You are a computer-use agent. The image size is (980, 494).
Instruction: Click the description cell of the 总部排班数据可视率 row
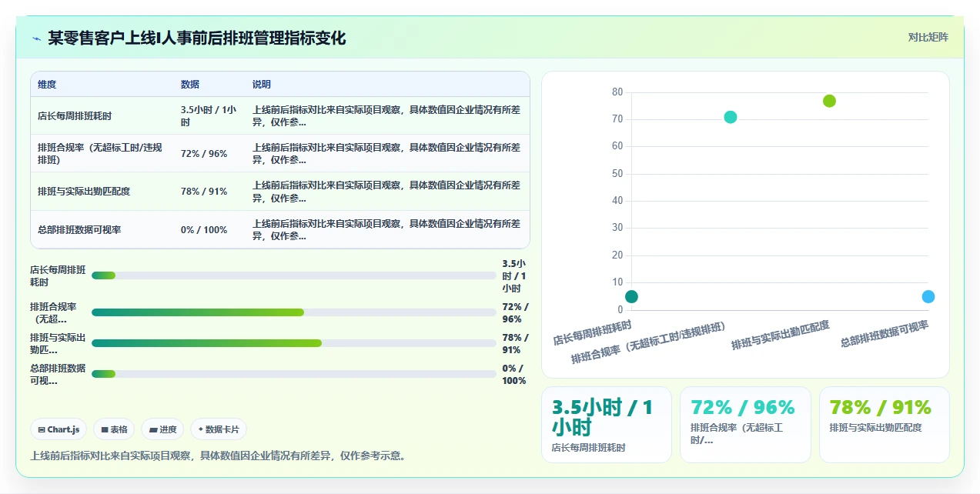pyautogui.click(x=386, y=230)
